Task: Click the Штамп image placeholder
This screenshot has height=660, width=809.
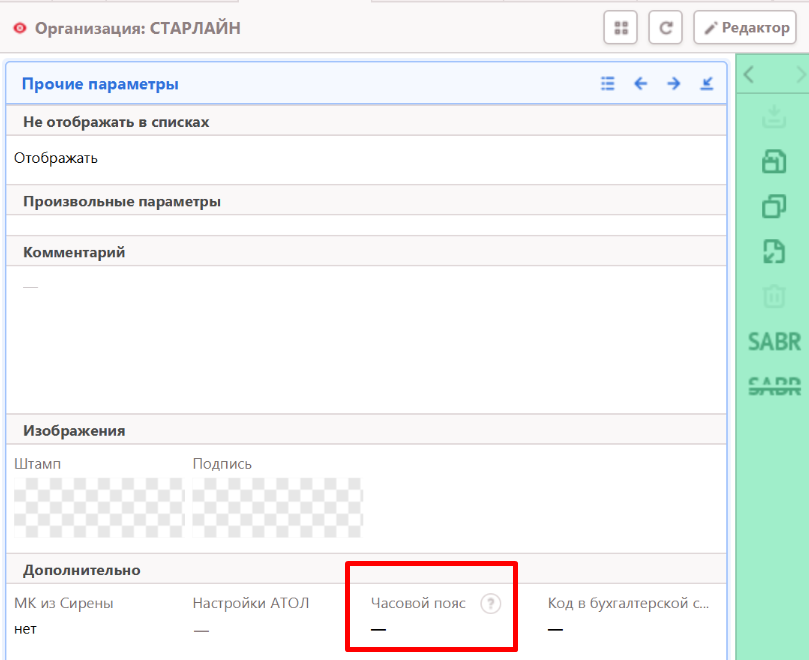Action: click(99, 508)
